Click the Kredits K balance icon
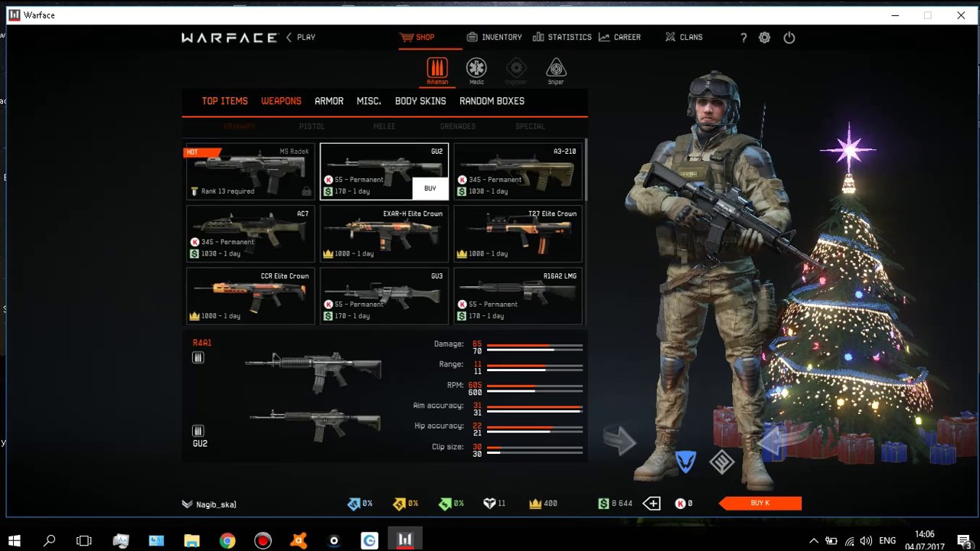980x551 pixels. pyautogui.click(x=679, y=504)
